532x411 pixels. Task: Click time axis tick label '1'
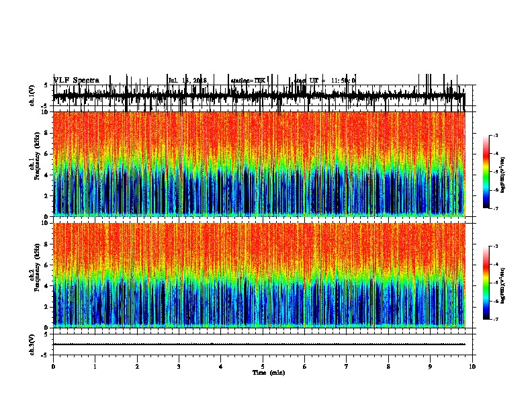pos(95,366)
